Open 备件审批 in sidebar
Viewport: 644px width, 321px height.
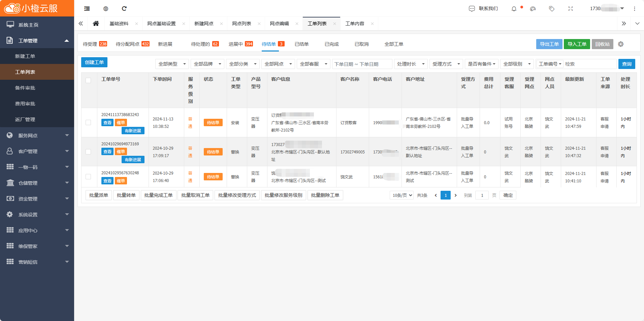tap(37, 88)
